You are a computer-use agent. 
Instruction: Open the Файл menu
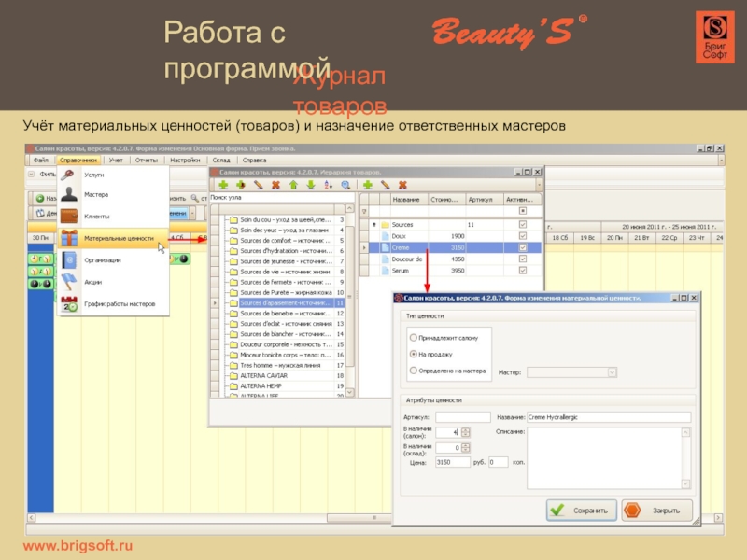click(40, 160)
